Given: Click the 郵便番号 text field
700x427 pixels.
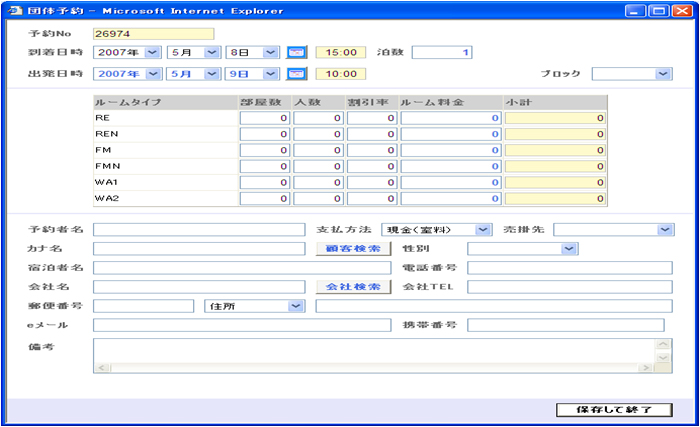Looking at the screenshot, I should [143, 306].
